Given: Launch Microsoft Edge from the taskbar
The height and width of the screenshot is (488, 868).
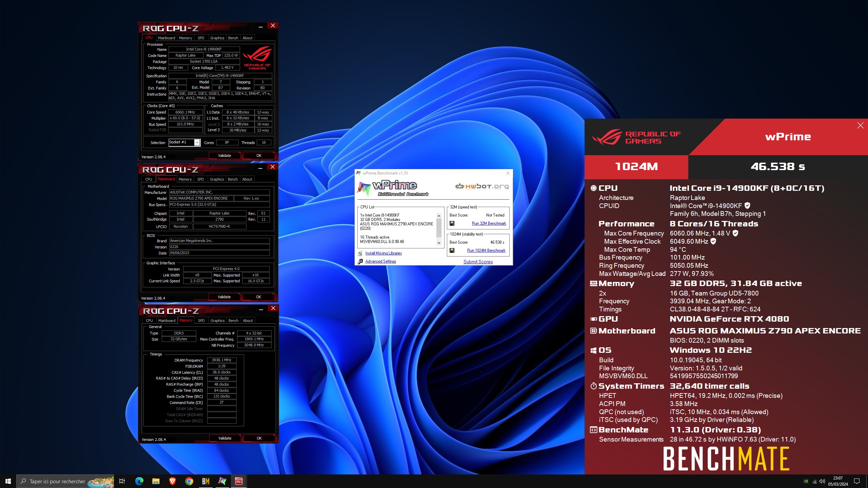Looking at the screenshot, I should [139, 481].
